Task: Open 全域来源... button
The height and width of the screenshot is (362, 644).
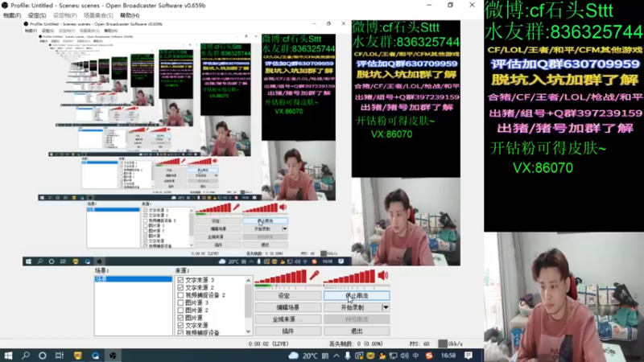Action: tap(288, 319)
